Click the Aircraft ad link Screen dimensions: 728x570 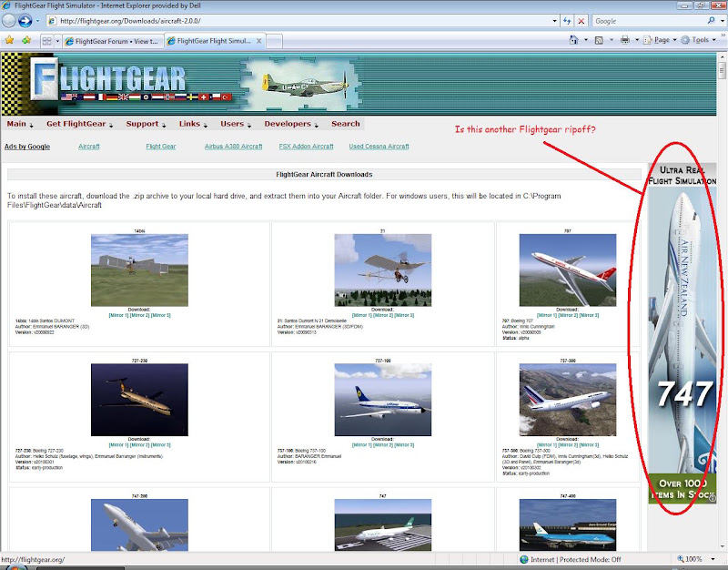pos(88,147)
